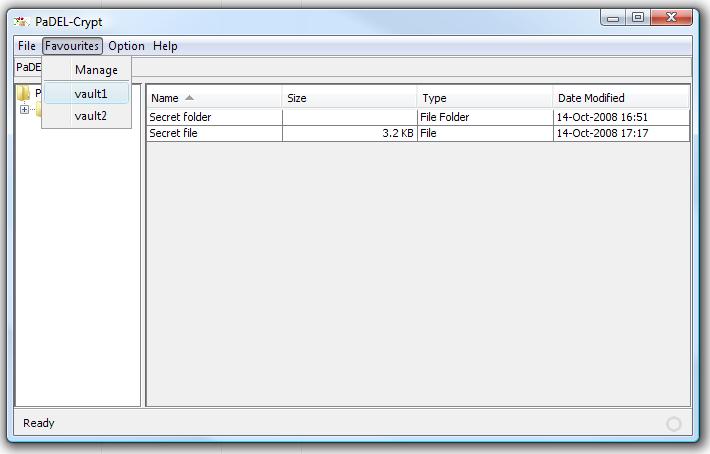This screenshot has height=454, width=710.
Task: Choose Manage from the Favourites dropdown
Action: tap(96, 70)
